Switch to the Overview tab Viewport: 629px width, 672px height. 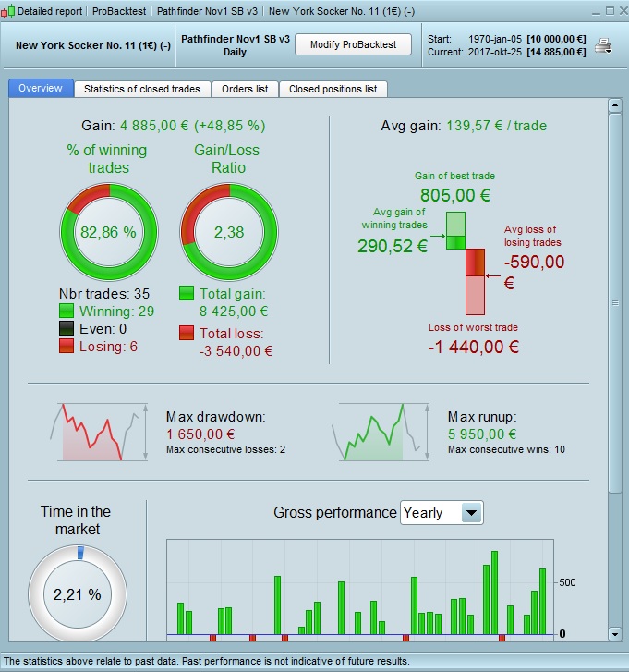(x=41, y=89)
